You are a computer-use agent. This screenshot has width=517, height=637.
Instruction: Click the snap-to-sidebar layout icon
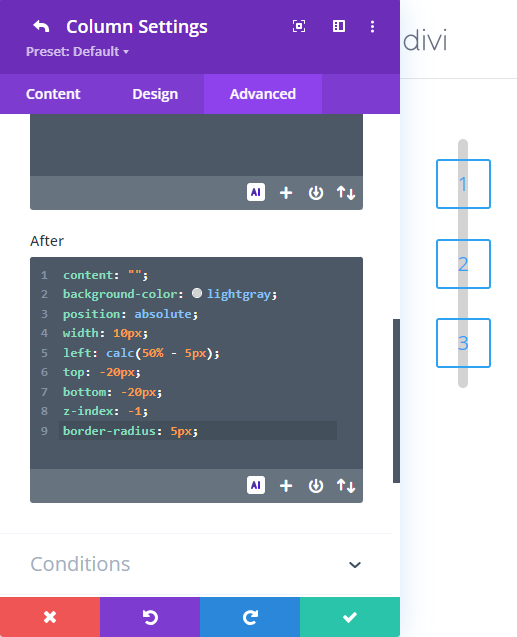[x=339, y=26]
